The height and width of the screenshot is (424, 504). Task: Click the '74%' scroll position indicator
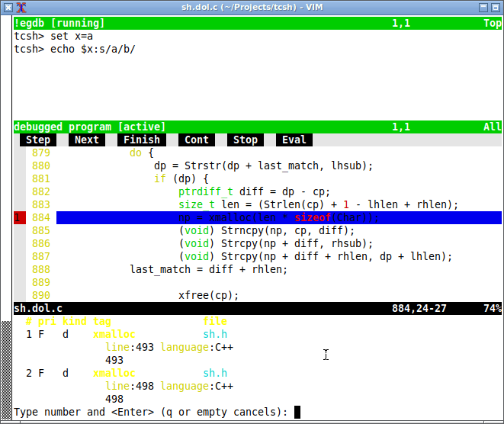(493, 308)
